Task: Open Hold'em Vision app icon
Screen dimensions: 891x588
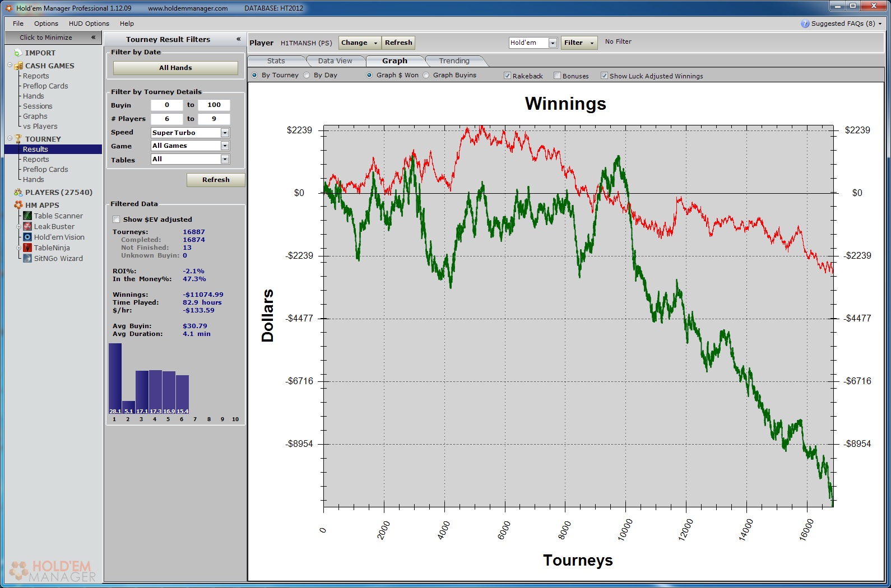Action: tap(27, 237)
